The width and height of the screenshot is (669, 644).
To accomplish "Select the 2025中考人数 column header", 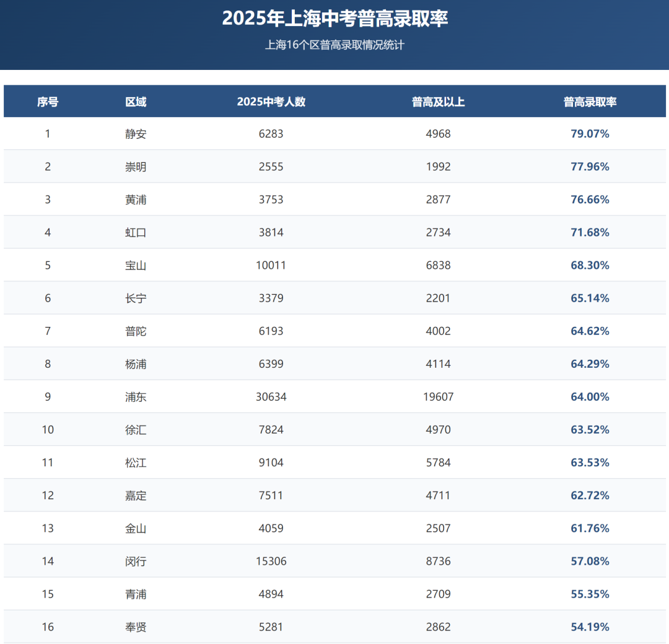I will pyautogui.click(x=271, y=102).
